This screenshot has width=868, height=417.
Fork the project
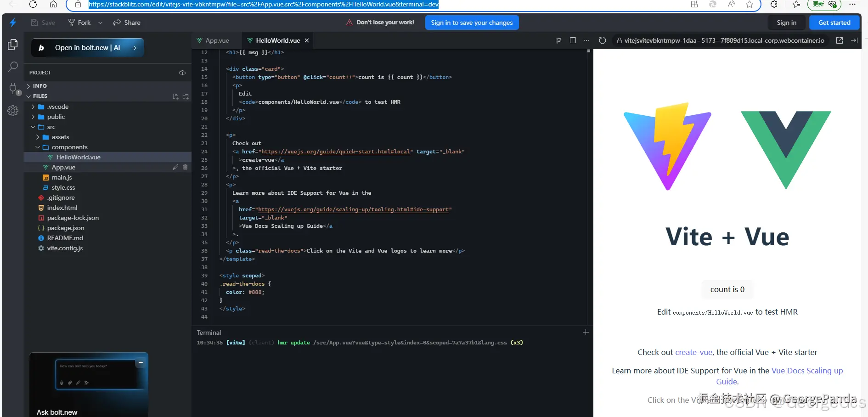[79, 23]
